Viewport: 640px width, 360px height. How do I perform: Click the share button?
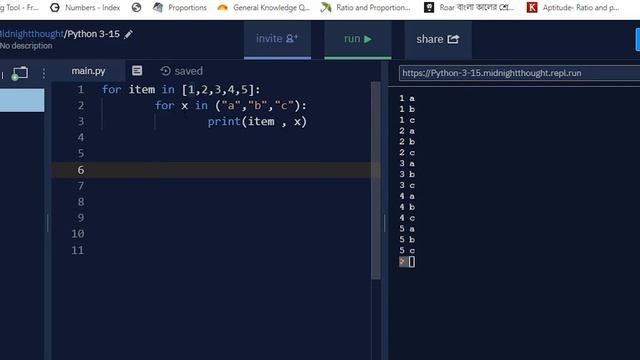[x=438, y=39]
